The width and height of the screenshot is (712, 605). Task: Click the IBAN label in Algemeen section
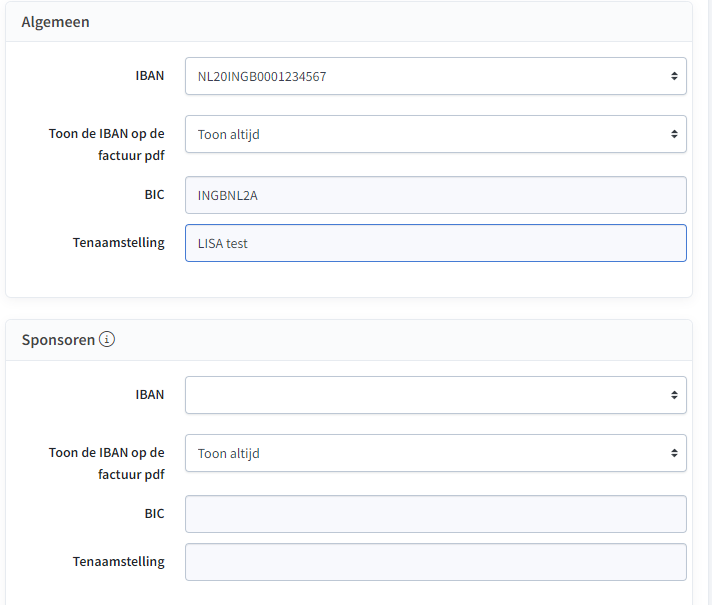coord(150,75)
